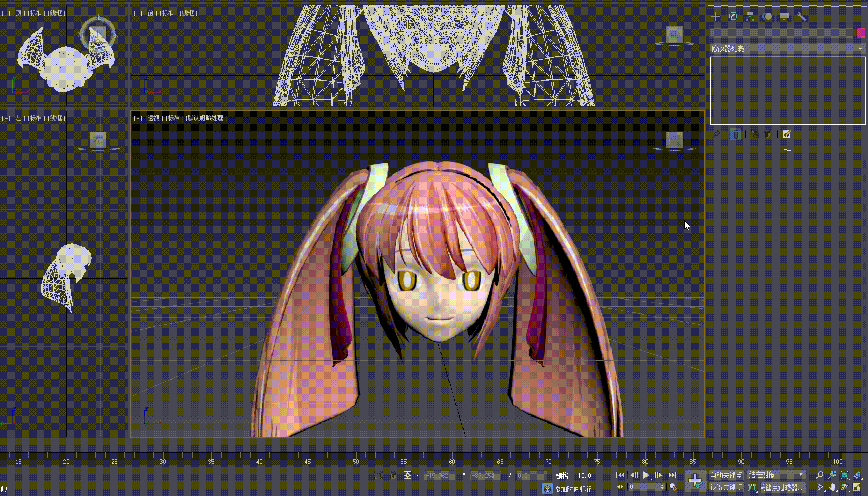Play the animation
Screen dimensions: 868x496
[646, 475]
